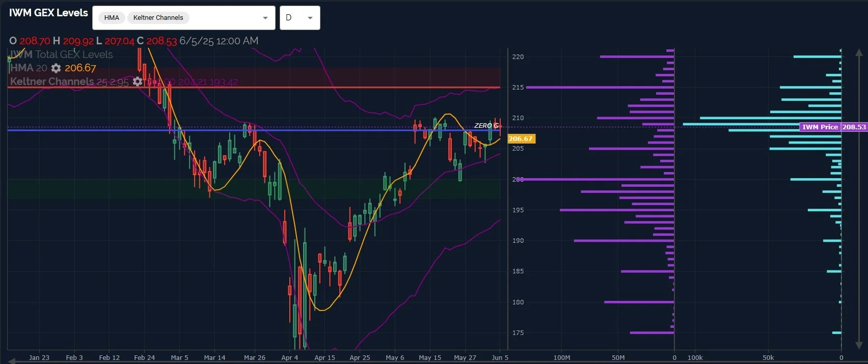Click the Feb 12 date label
Viewport: 868px width, 364px height.
coord(109,357)
